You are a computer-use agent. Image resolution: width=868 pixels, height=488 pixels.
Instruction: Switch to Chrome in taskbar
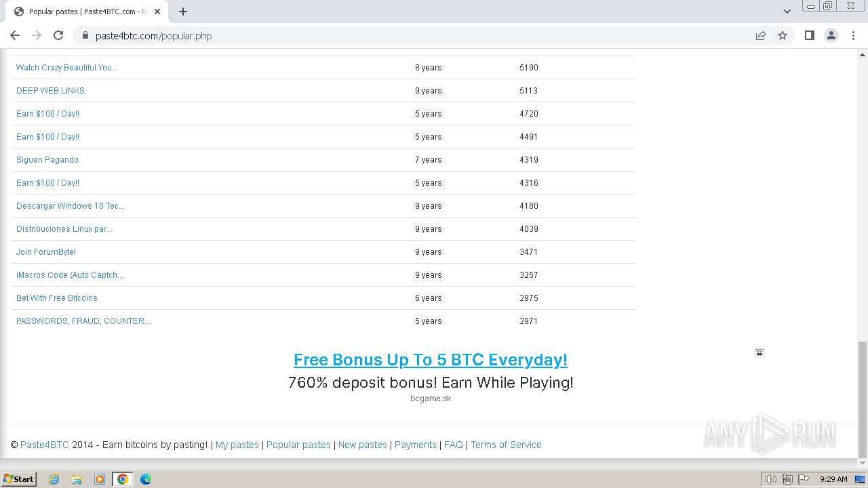pos(122,479)
